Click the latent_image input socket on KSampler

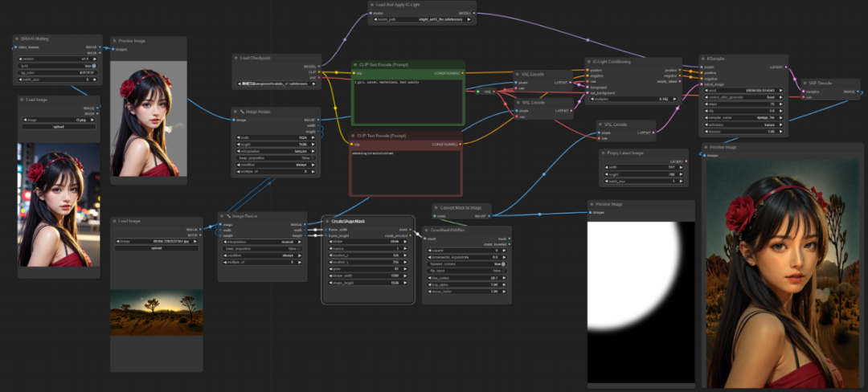702,84
